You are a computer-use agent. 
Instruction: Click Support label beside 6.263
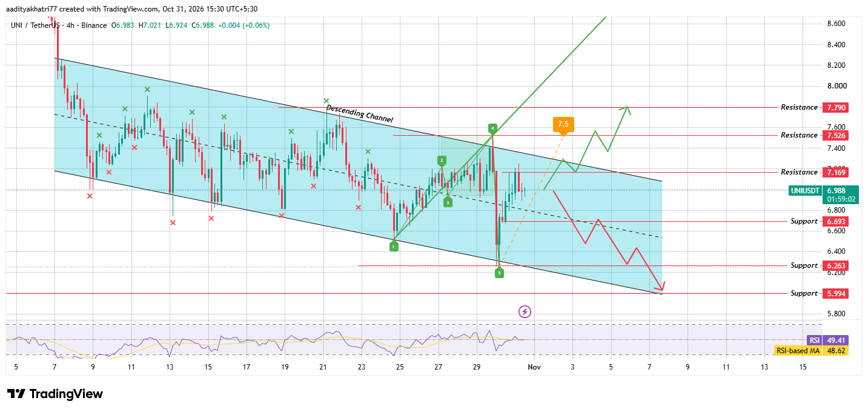click(804, 265)
